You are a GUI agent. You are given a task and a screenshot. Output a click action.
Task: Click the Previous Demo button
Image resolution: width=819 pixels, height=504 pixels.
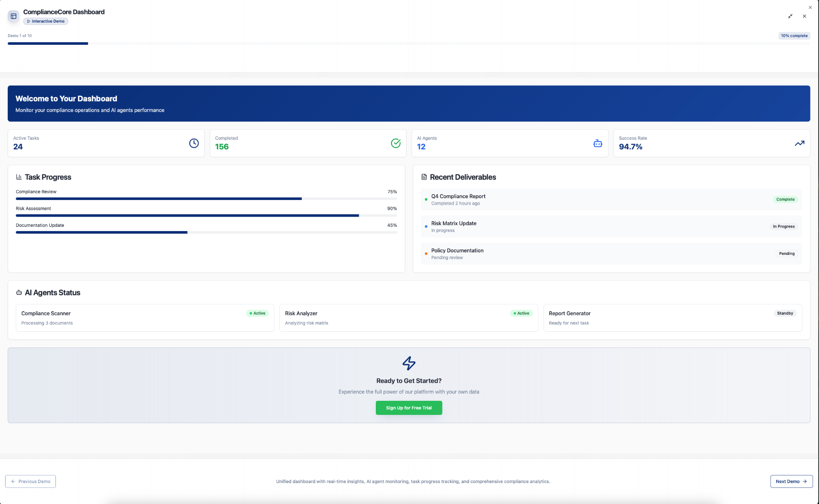(x=30, y=481)
